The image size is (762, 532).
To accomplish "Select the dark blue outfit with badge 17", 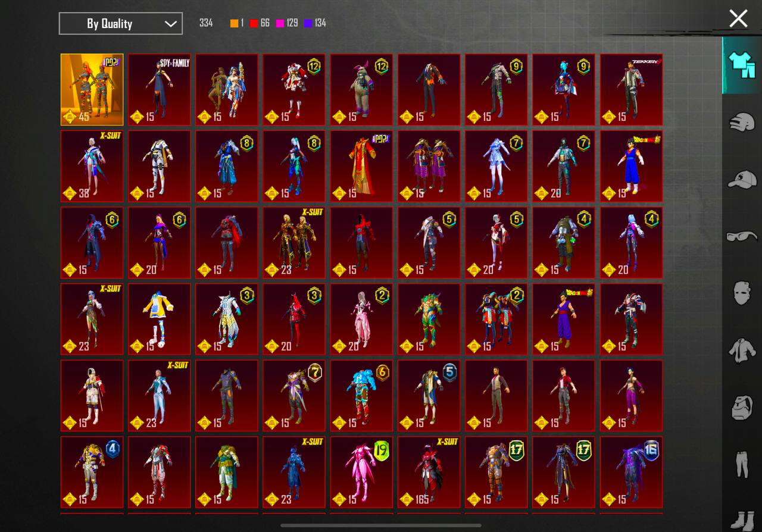I will (x=564, y=472).
